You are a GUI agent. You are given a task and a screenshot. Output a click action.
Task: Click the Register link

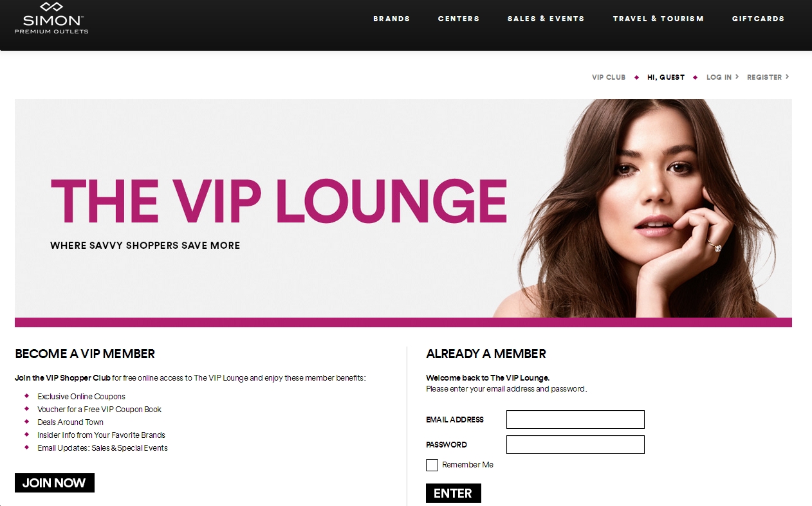[x=764, y=77]
